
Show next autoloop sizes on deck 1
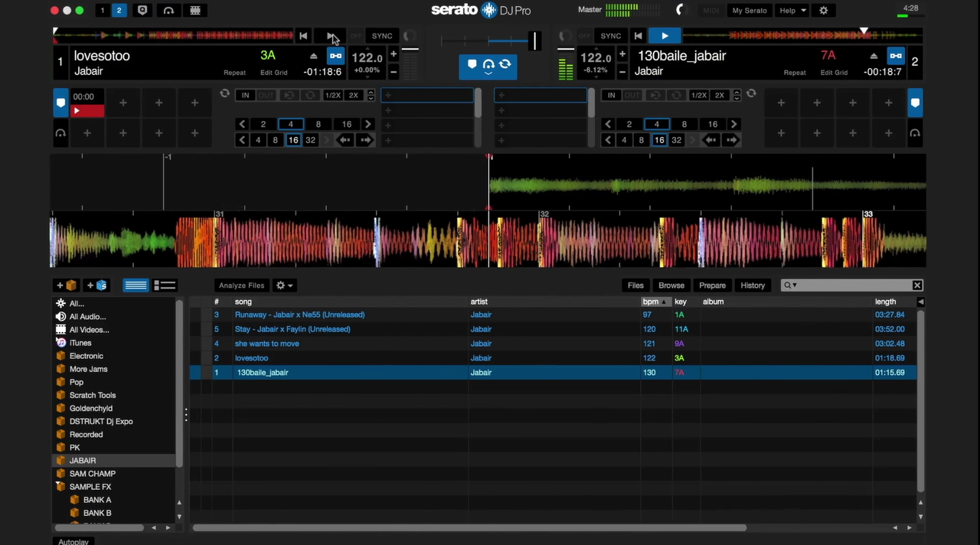click(x=368, y=124)
